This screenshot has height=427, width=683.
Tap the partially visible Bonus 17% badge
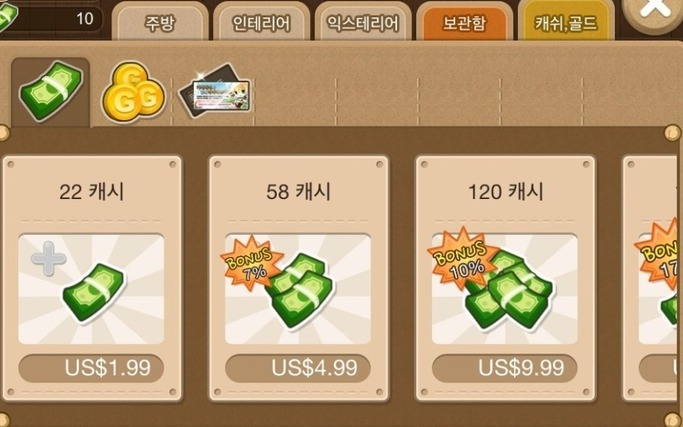point(659,254)
